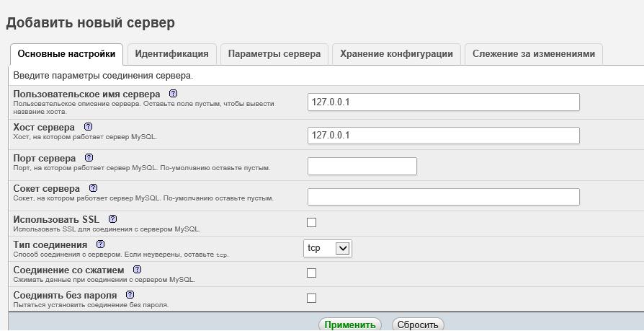
Task: Open help icon for Порт сервера
Action: click(89, 158)
